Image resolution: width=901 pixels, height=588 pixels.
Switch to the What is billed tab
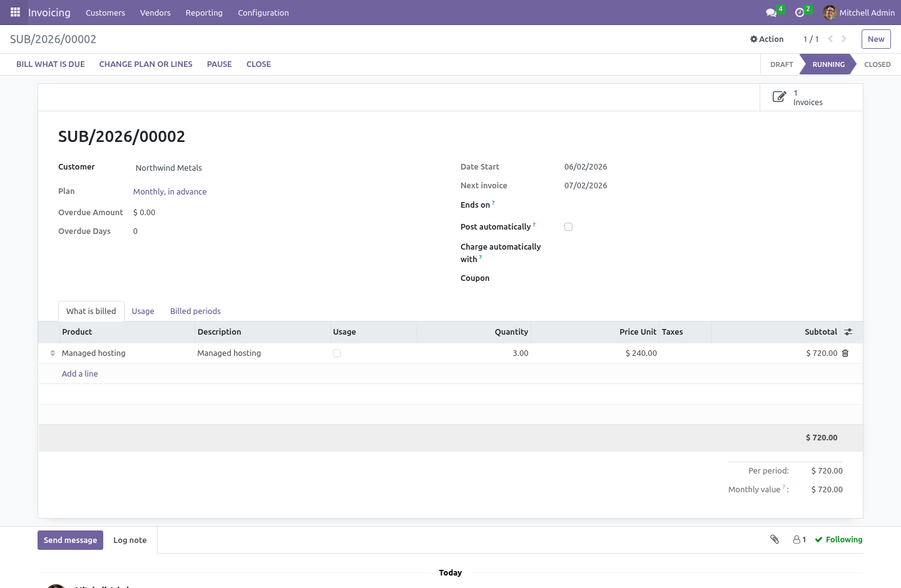click(x=91, y=311)
